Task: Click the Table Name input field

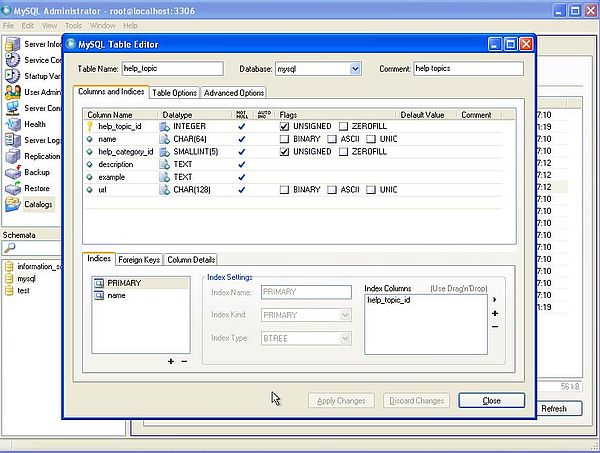Action: point(173,68)
